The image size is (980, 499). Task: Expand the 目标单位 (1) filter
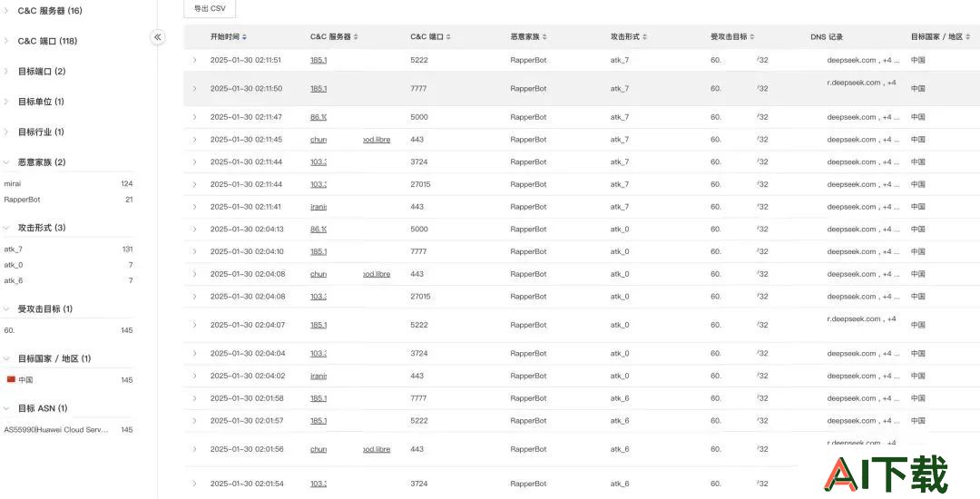tap(6, 102)
